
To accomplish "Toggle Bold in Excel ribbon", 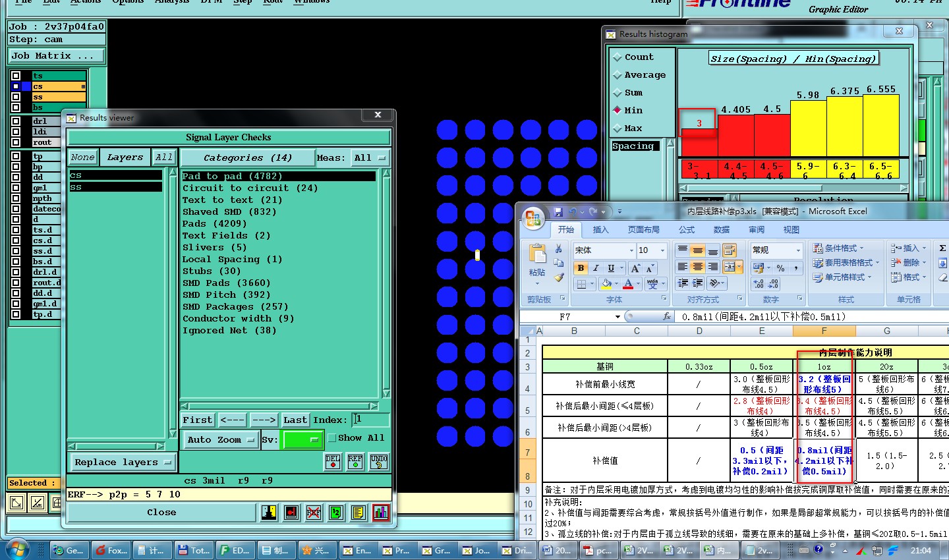I will [x=581, y=268].
